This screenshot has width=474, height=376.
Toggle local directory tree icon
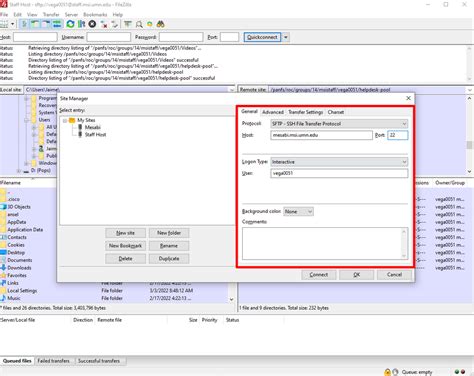35,24
